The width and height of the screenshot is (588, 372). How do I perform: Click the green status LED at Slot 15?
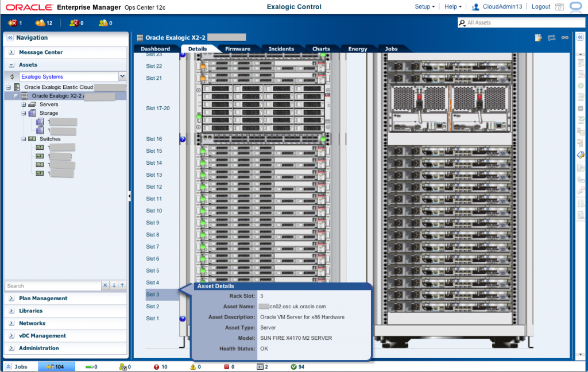point(203,151)
